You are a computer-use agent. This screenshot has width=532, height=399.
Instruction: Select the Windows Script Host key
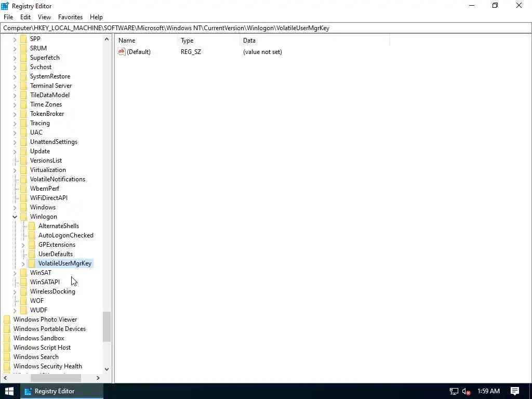(42, 348)
